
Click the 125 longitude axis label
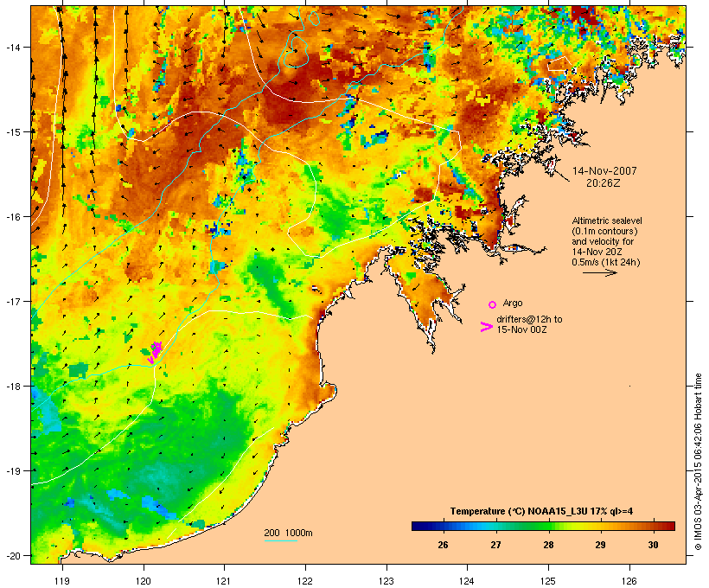pyautogui.click(x=548, y=581)
